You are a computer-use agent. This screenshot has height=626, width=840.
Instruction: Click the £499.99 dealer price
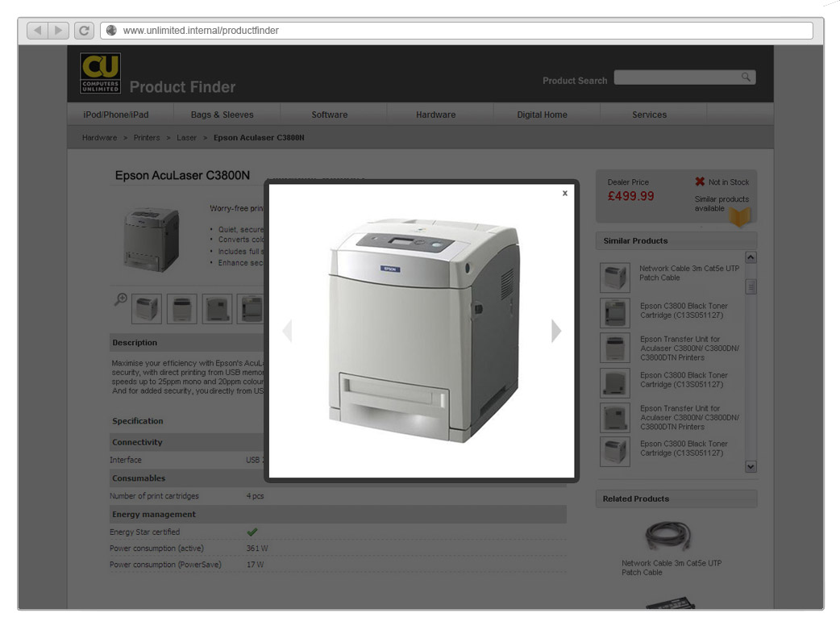pyautogui.click(x=630, y=196)
